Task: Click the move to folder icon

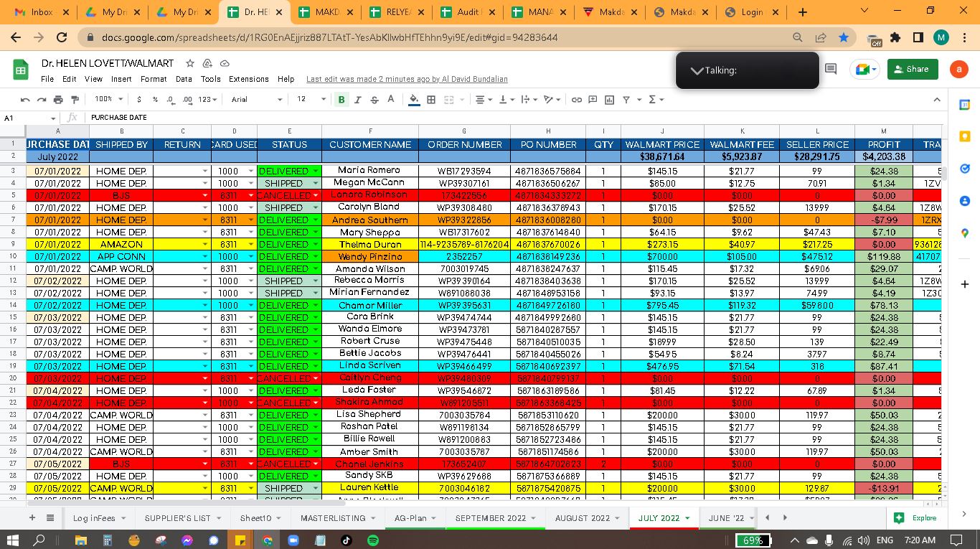Action: coord(207,63)
